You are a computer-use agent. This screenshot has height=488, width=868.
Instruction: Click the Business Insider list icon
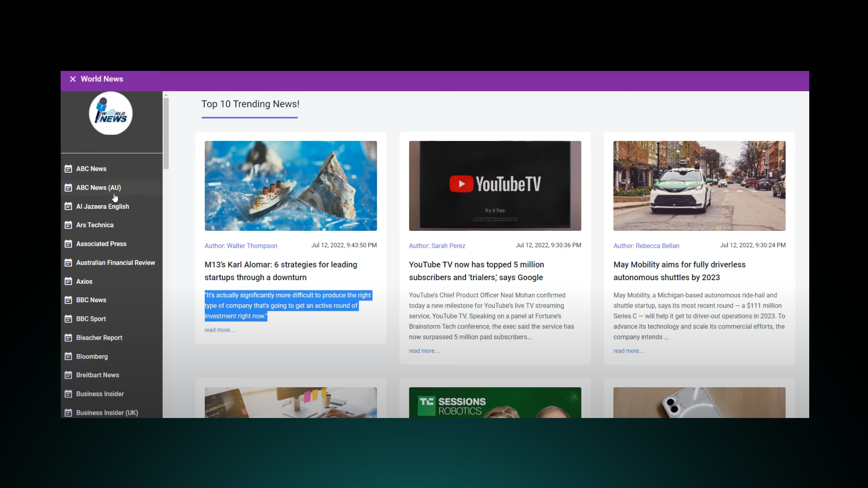(68, 394)
